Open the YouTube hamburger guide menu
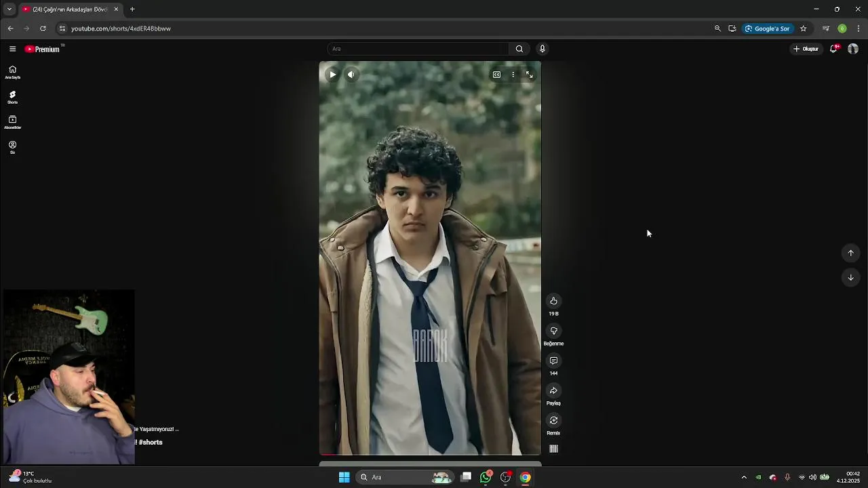Screen dimensions: 868x488 [12, 49]
